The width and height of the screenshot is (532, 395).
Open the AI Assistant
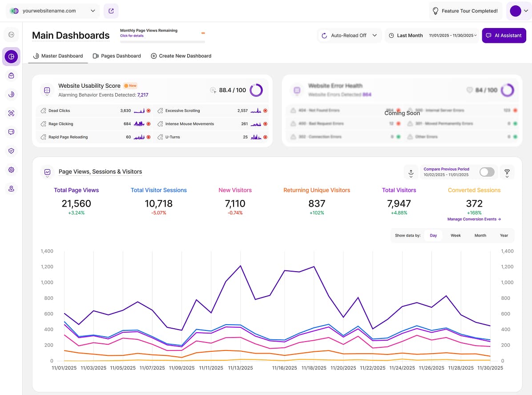point(504,36)
